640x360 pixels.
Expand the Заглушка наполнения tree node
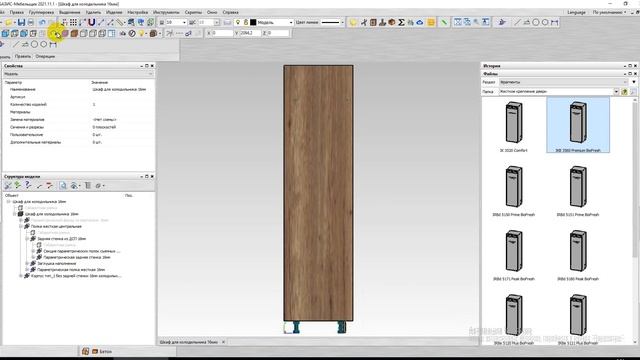coord(27,264)
